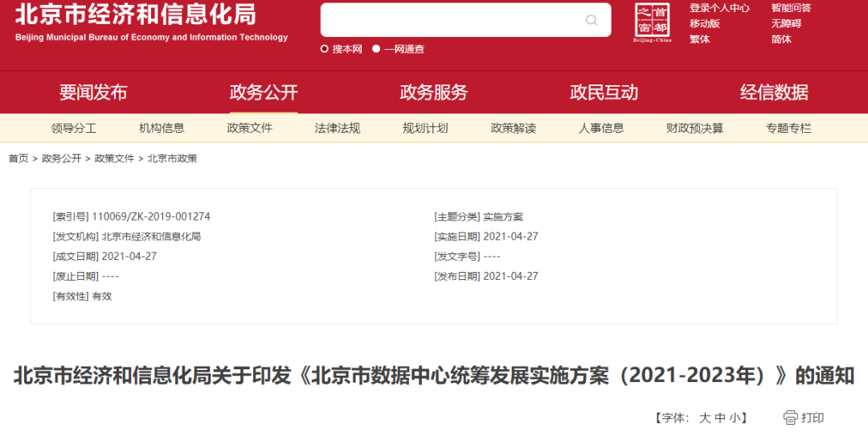Click the 发文机构 value 北京市经济和信息化局
Image resolution: width=868 pixels, height=436 pixels.
pos(151,237)
